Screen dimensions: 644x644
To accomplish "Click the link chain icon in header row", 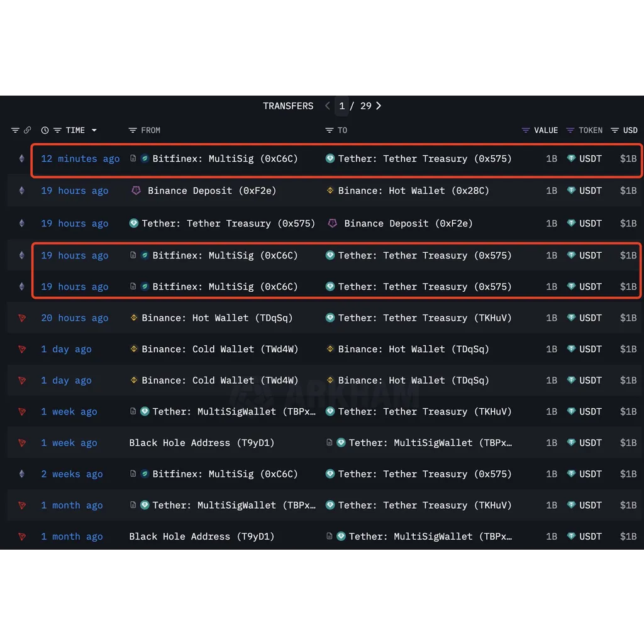I will (x=28, y=130).
